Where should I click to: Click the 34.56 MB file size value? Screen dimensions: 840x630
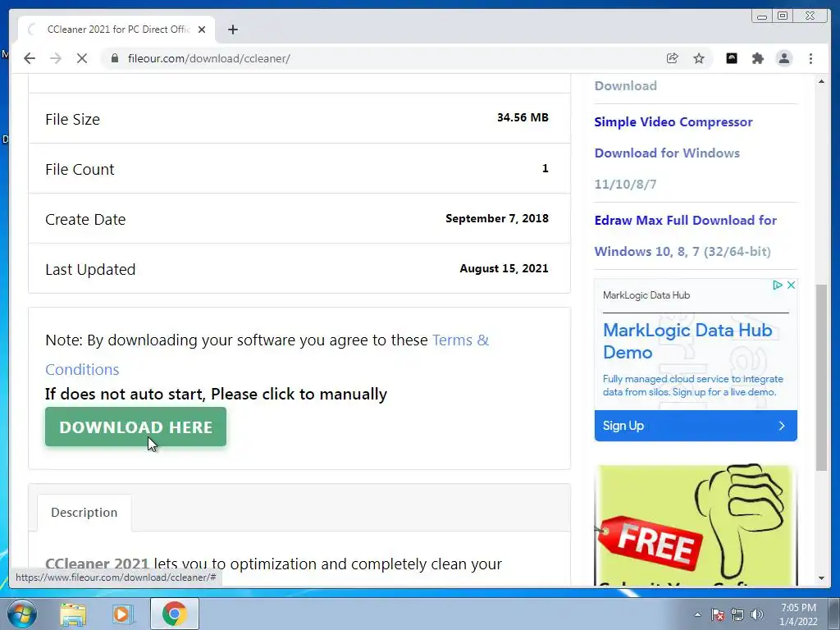(523, 117)
